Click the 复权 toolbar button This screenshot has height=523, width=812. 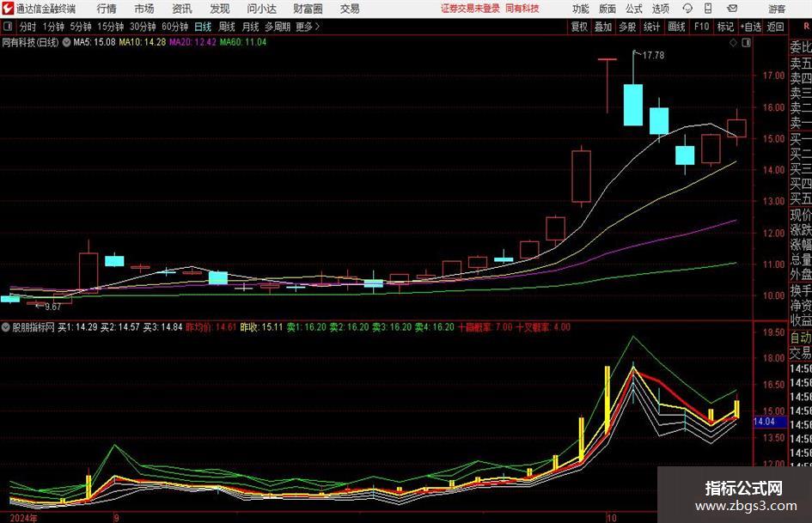pyautogui.click(x=579, y=27)
